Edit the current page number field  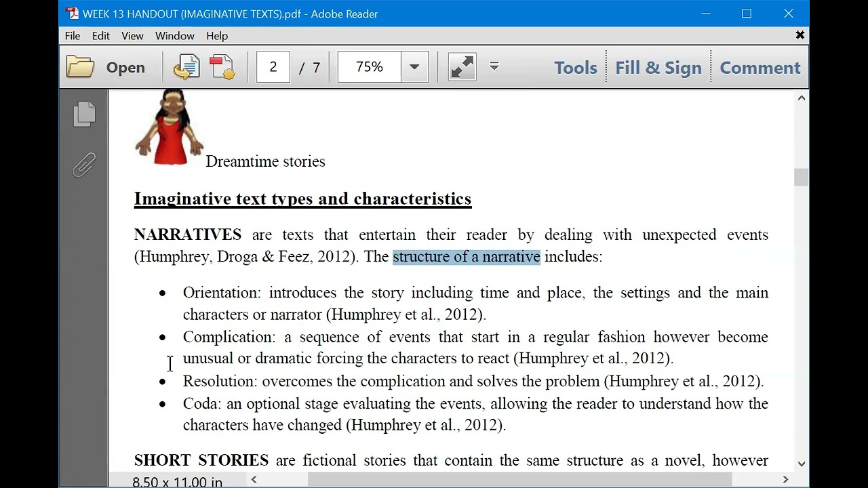click(x=273, y=67)
